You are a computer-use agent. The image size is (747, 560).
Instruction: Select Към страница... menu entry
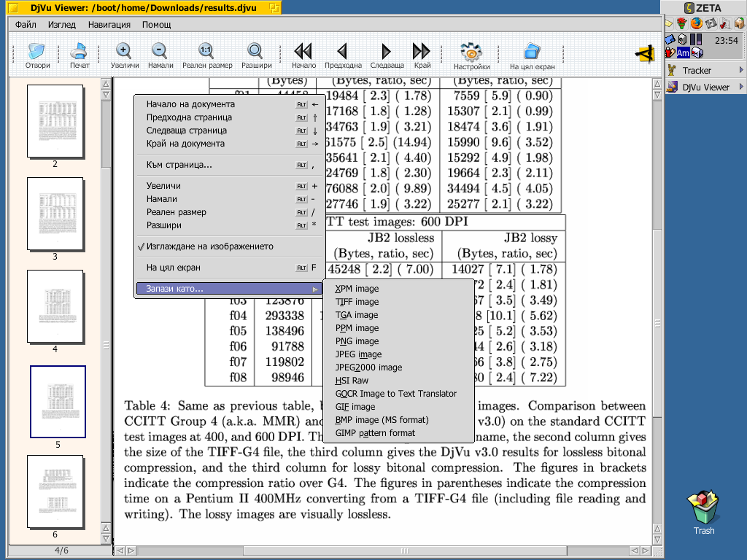pyautogui.click(x=230, y=165)
